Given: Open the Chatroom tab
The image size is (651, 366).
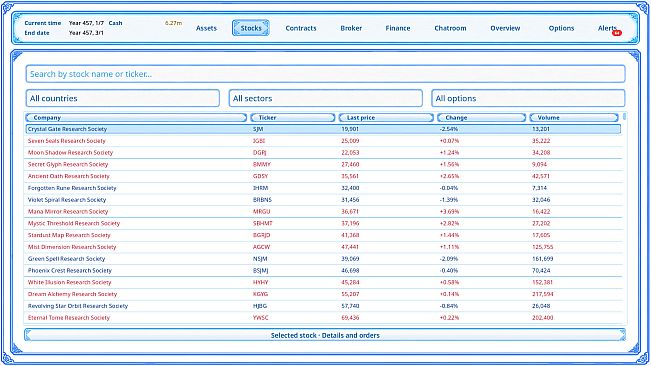Looking at the screenshot, I should point(450,28).
